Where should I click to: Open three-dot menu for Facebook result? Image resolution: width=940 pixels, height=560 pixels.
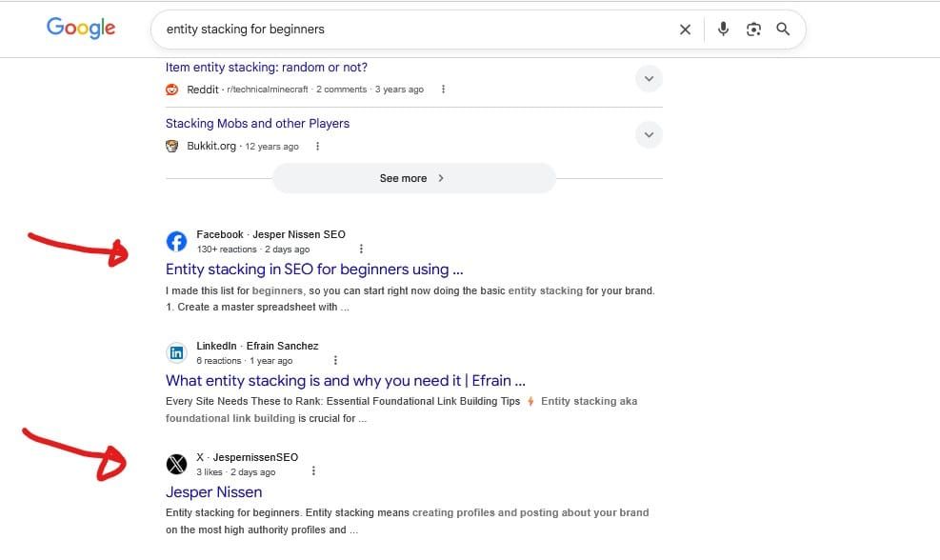click(x=361, y=249)
